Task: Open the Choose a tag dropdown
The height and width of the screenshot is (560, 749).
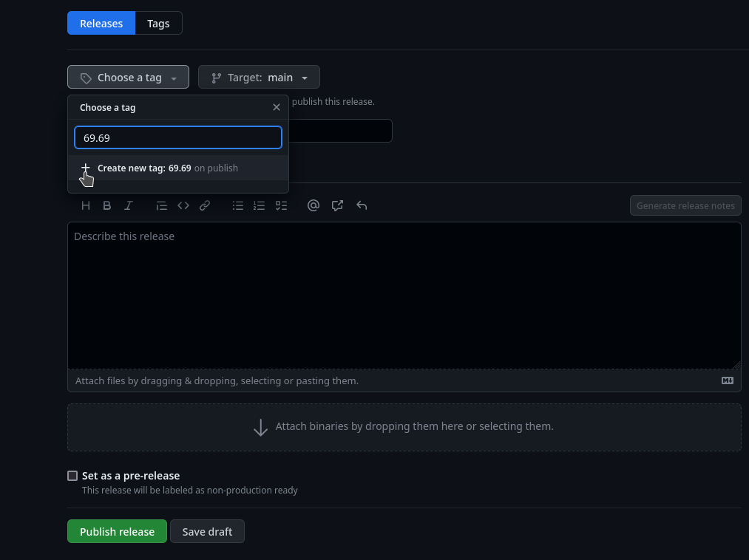Action: tap(128, 78)
